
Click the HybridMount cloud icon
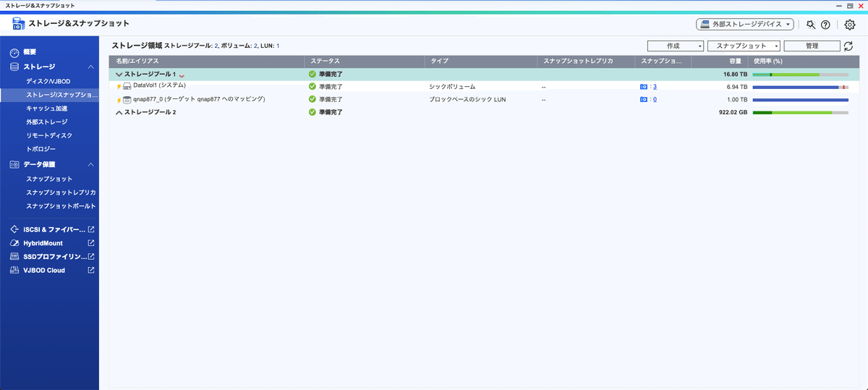[x=14, y=243]
